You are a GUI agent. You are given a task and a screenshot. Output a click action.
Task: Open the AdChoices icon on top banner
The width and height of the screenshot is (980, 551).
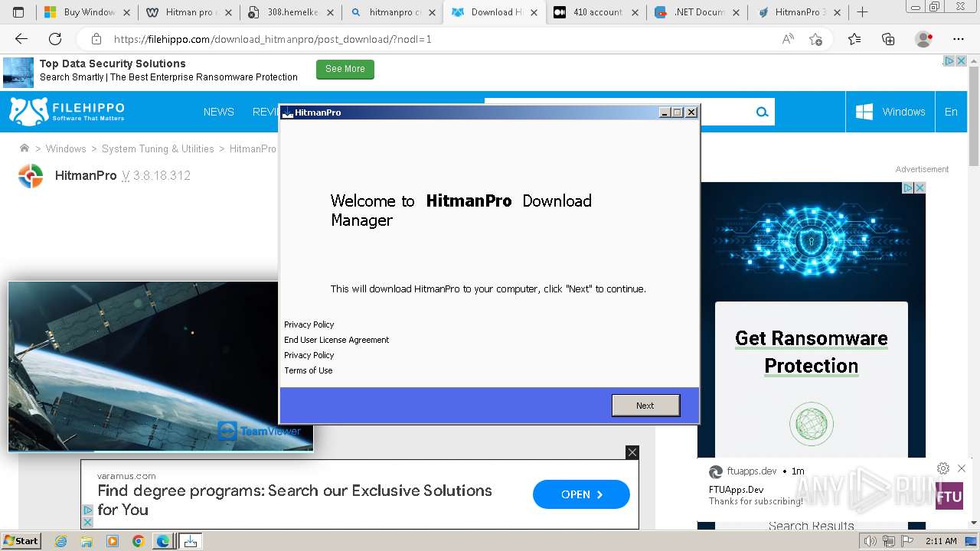tap(949, 61)
